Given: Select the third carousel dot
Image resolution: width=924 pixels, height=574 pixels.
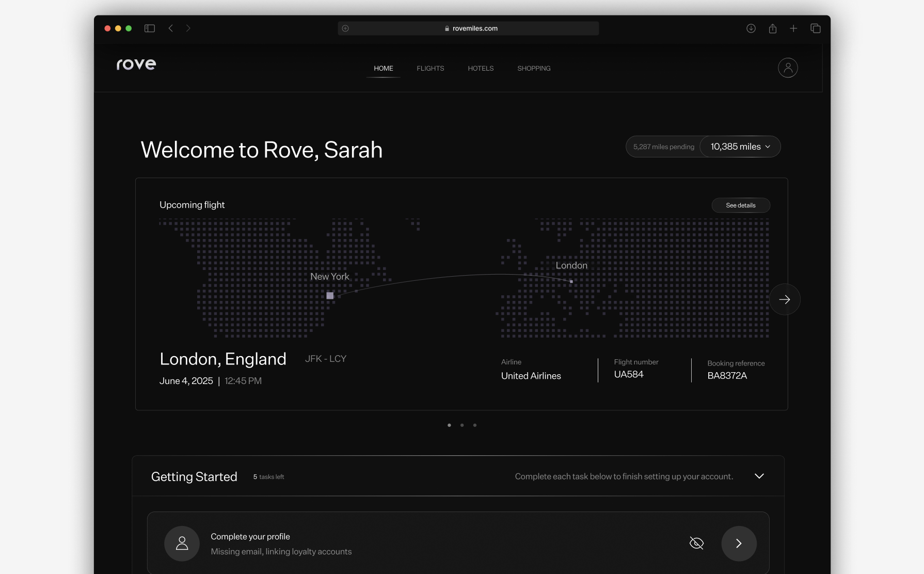Looking at the screenshot, I should coord(475,425).
